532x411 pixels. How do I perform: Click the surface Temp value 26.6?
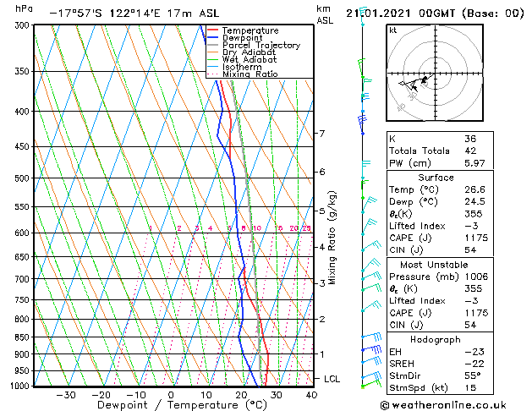tap(474, 189)
